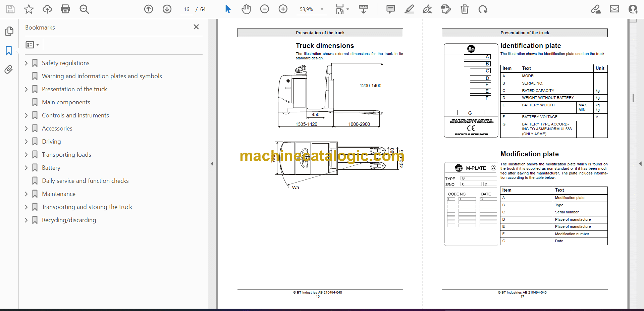Toggle the Page Thumbnails panel
Image resolution: width=644 pixels, height=311 pixels.
point(9,31)
